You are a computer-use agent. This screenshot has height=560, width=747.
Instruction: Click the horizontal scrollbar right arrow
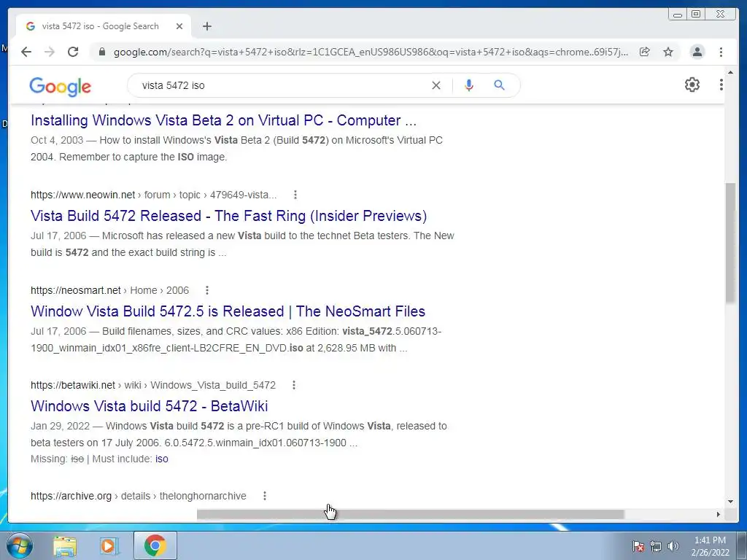[718, 514]
